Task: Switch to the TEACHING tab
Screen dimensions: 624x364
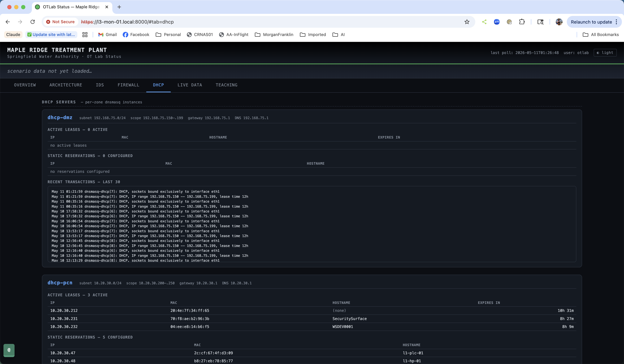Action: pos(226,85)
